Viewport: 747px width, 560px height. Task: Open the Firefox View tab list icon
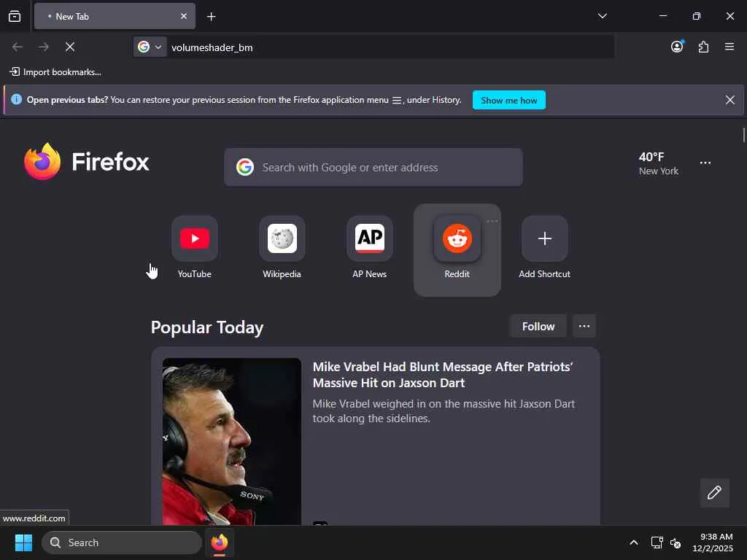pyautogui.click(x=15, y=16)
